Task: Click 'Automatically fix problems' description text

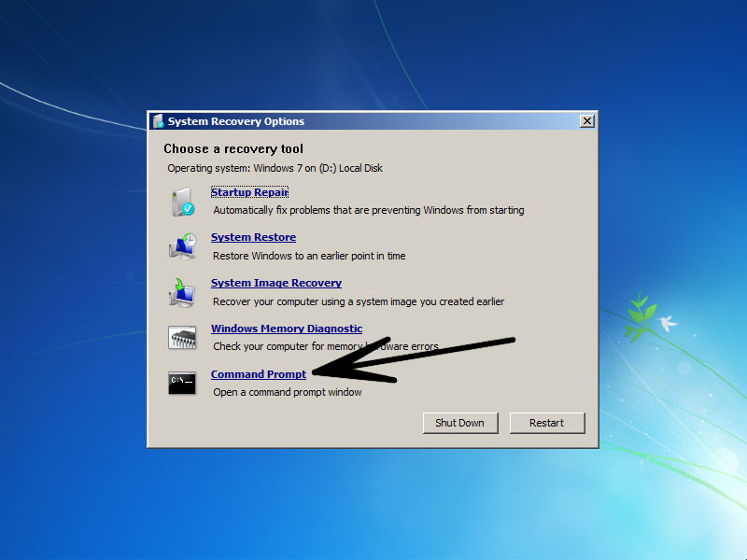Action: 369,210
